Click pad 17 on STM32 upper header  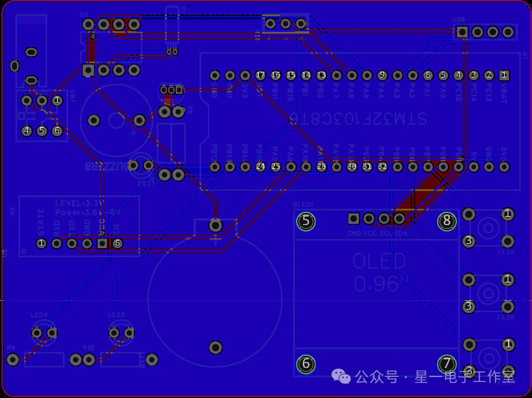tap(260, 75)
